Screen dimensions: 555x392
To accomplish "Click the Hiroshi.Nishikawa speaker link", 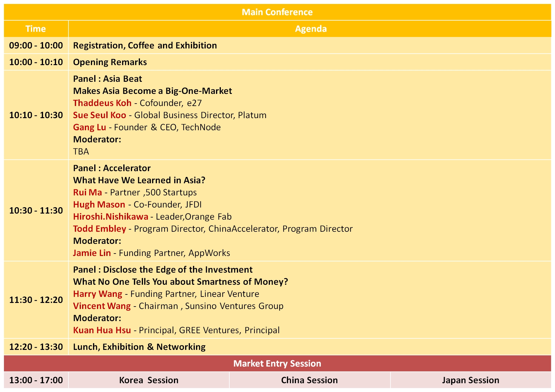I will pos(111,217).
